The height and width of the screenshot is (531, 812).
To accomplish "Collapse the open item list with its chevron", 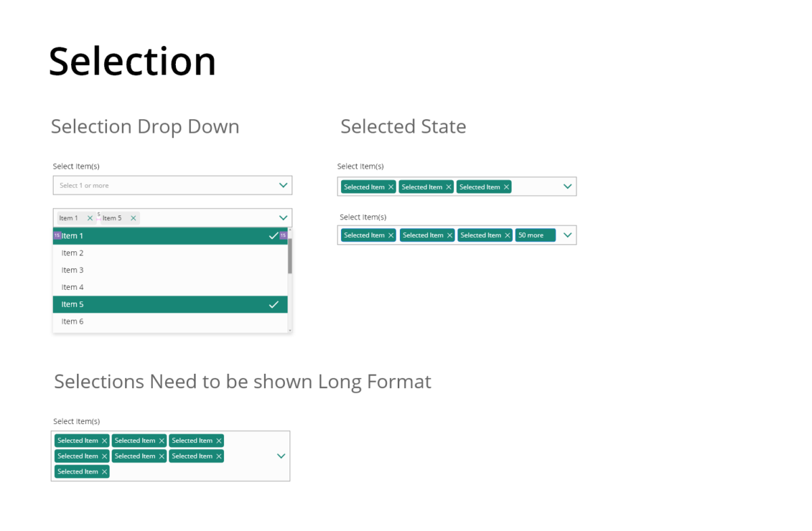I will (283, 217).
